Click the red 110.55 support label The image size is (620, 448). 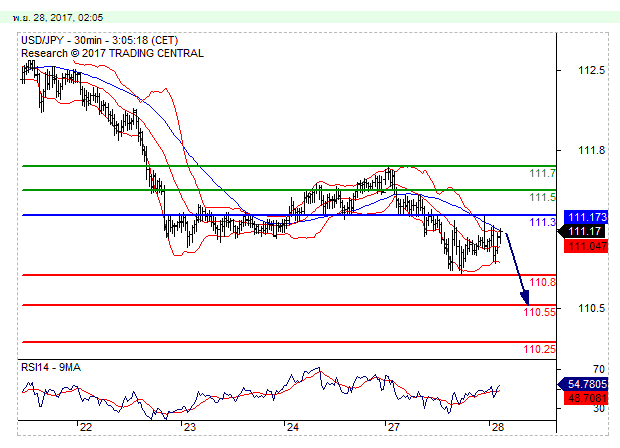pyautogui.click(x=540, y=312)
